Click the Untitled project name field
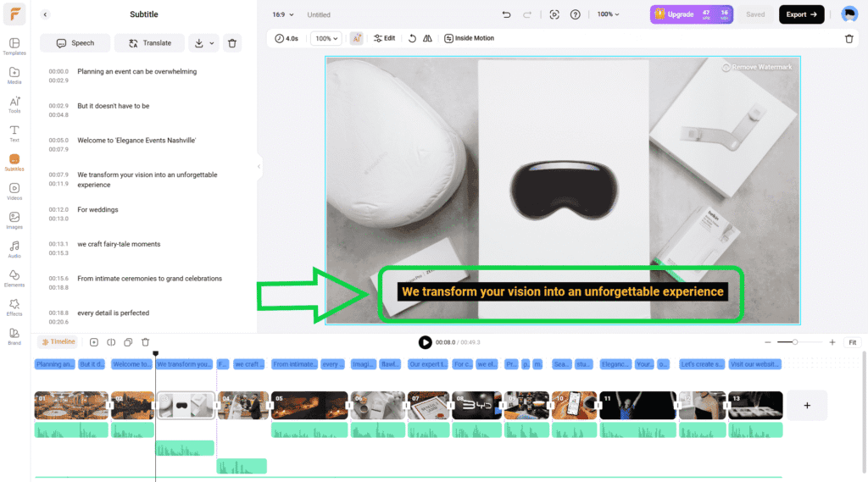The height and width of the screenshot is (482, 868). [x=319, y=15]
